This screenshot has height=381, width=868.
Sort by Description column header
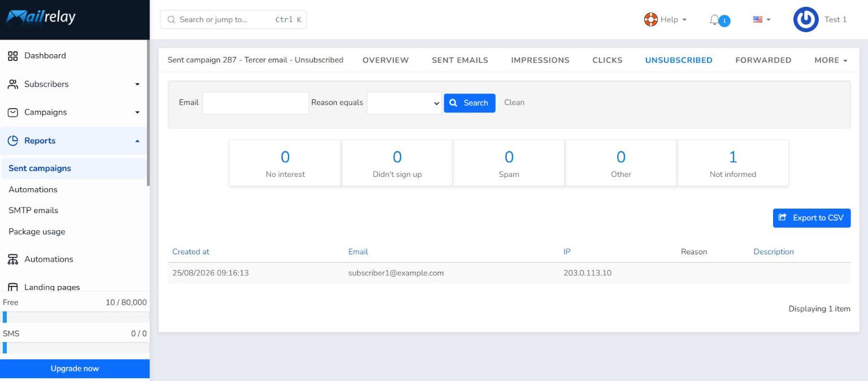(774, 252)
